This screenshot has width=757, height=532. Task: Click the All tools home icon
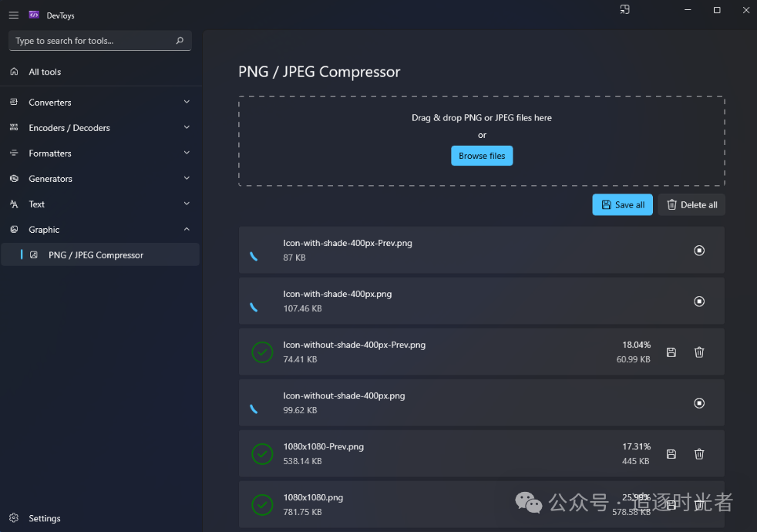(x=14, y=72)
